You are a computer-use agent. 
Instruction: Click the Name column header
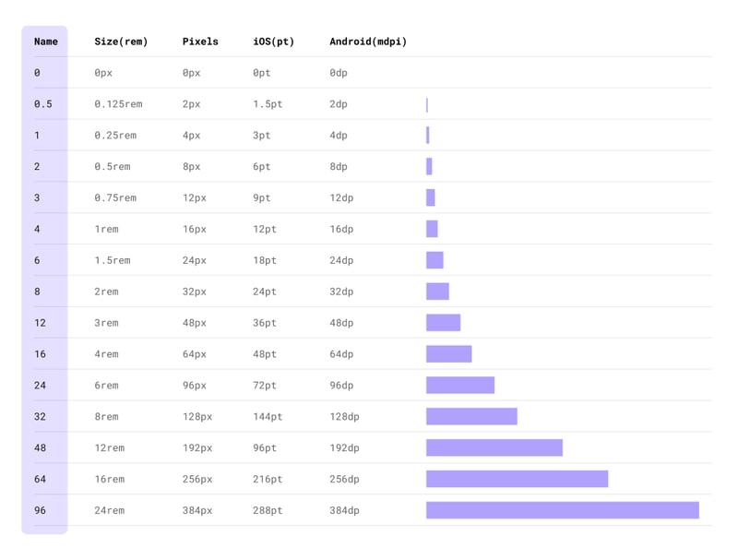(x=45, y=42)
